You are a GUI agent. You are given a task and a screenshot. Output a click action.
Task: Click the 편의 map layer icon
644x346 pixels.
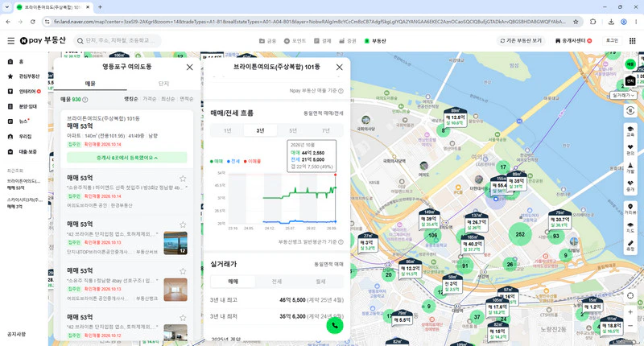pos(630,150)
